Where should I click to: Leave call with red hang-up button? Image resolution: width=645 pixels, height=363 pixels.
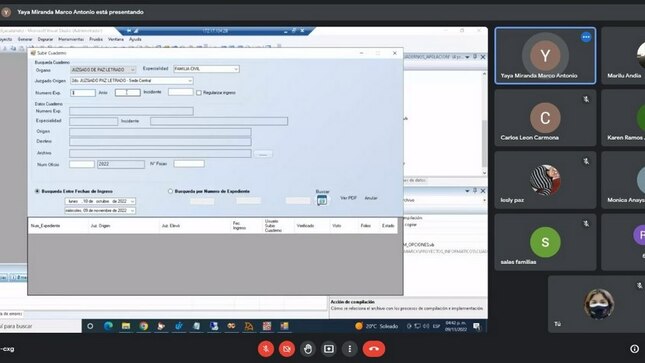pos(374,349)
